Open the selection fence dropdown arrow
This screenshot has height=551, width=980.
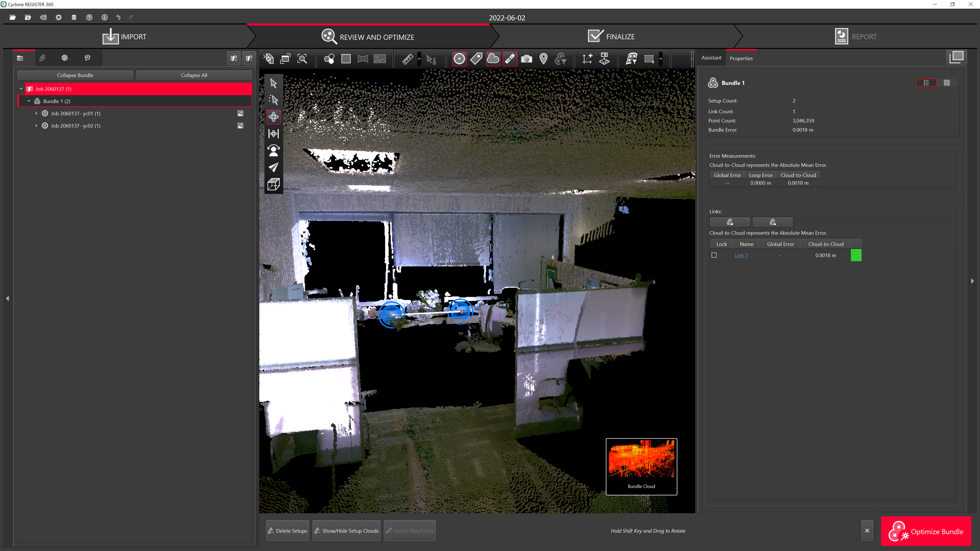661,59
